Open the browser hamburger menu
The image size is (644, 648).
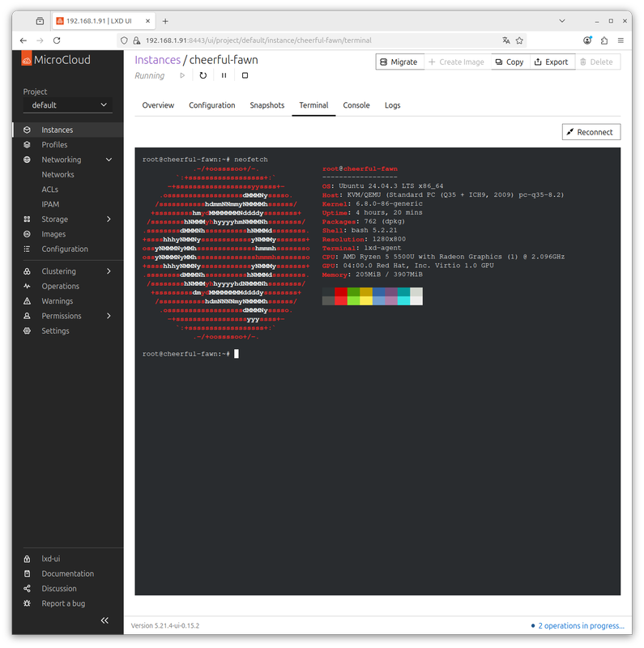pyautogui.click(x=621, y=40)
